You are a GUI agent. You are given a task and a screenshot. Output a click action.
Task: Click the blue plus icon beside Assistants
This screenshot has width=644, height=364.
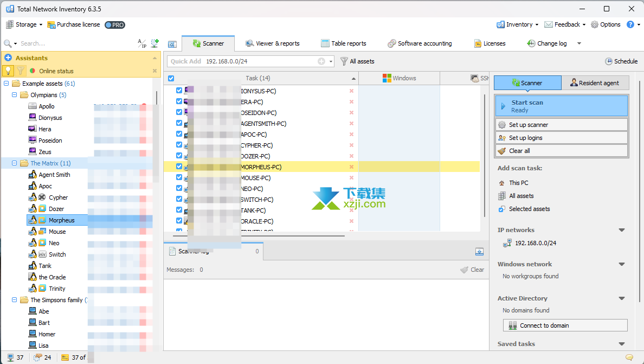[x=8, y=58]
